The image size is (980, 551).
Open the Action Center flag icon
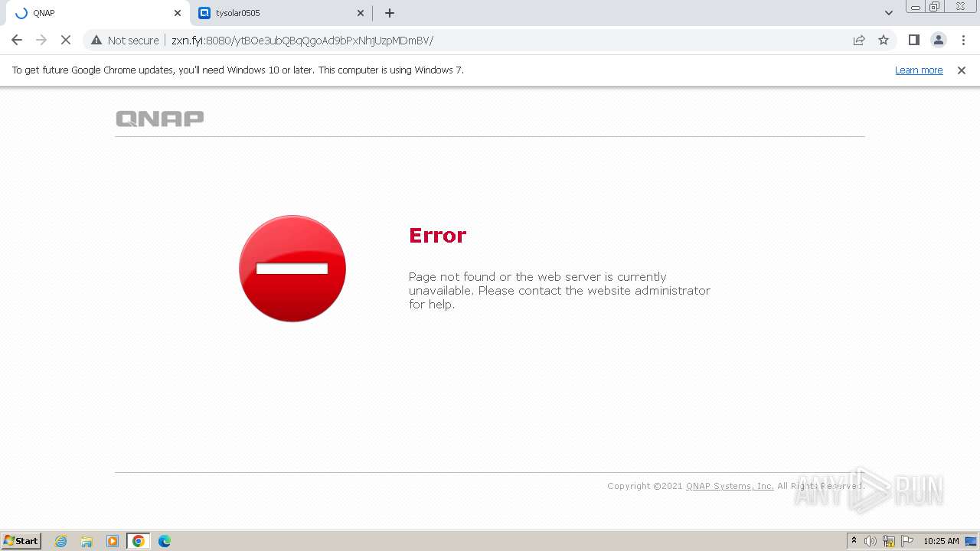pyautogui.click(x=907, y=541)
